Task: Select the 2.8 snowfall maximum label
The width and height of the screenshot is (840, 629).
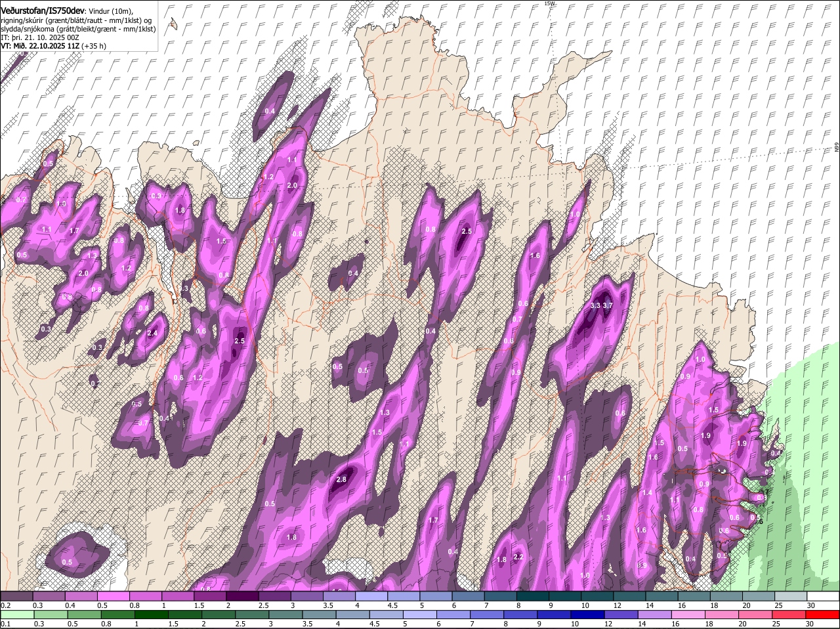Action: 341,480
